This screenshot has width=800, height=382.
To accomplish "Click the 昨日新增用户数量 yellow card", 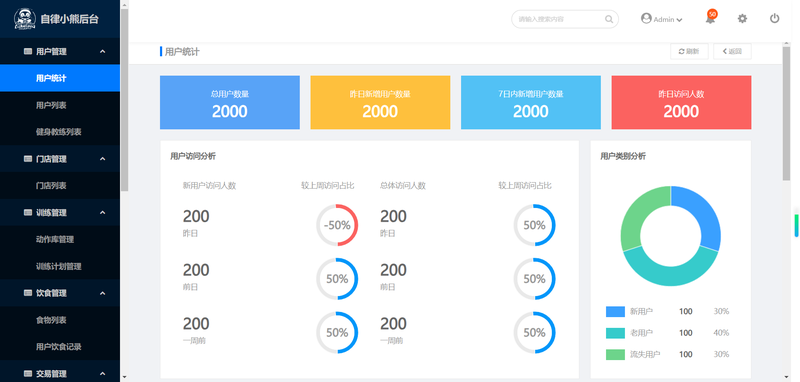I will (380, 103).
